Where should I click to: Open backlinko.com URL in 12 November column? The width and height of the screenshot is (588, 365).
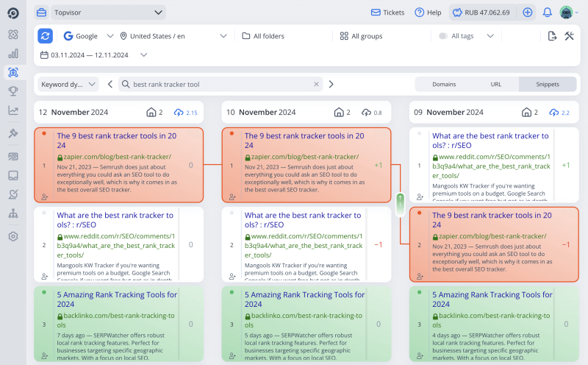pos(115,320)
